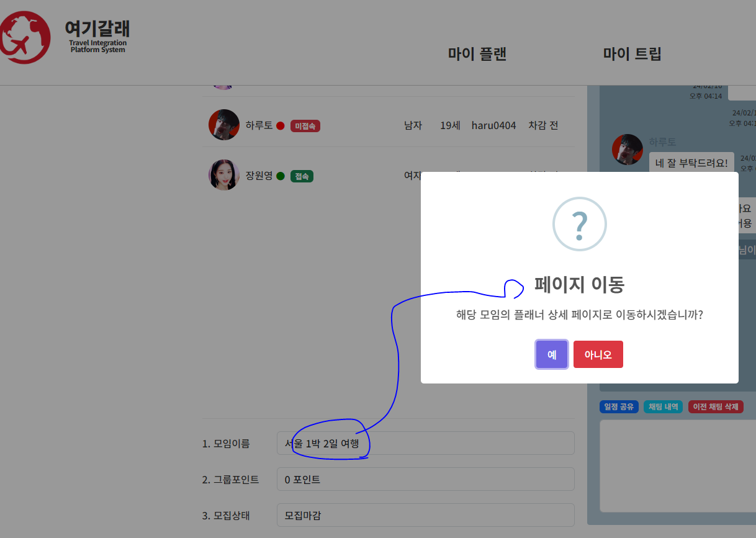756x538 pixels.
Task: Click the 19세 age text
Action: 450,125
